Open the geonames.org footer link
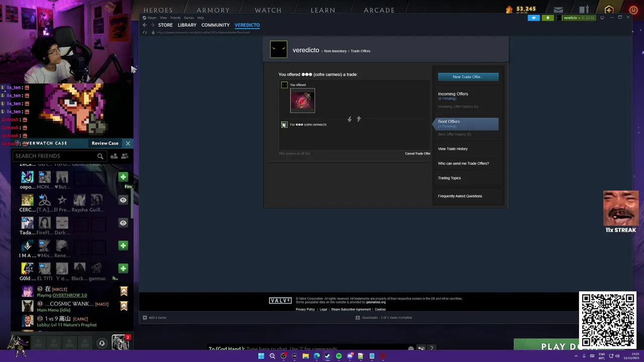The width and height of the screenshot is (644, 362). (376, 302)
